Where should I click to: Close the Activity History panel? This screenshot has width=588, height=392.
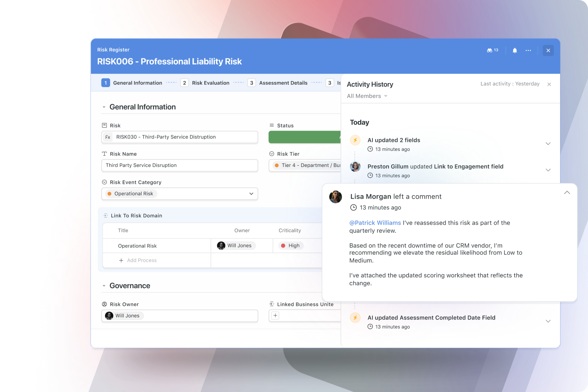pos(549,84)
